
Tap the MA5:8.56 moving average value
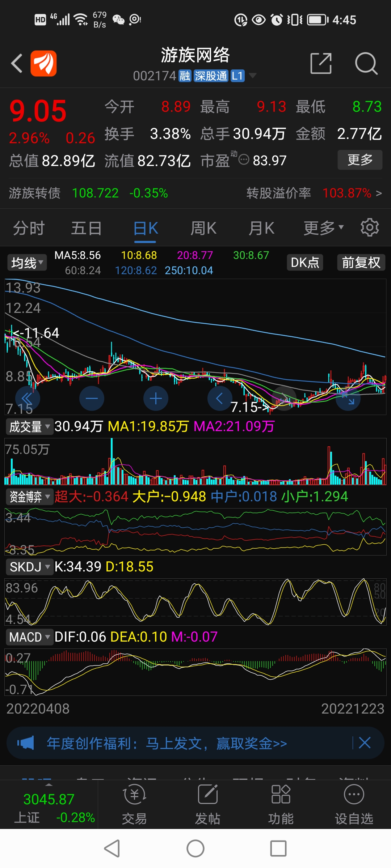tap(77, 255)
